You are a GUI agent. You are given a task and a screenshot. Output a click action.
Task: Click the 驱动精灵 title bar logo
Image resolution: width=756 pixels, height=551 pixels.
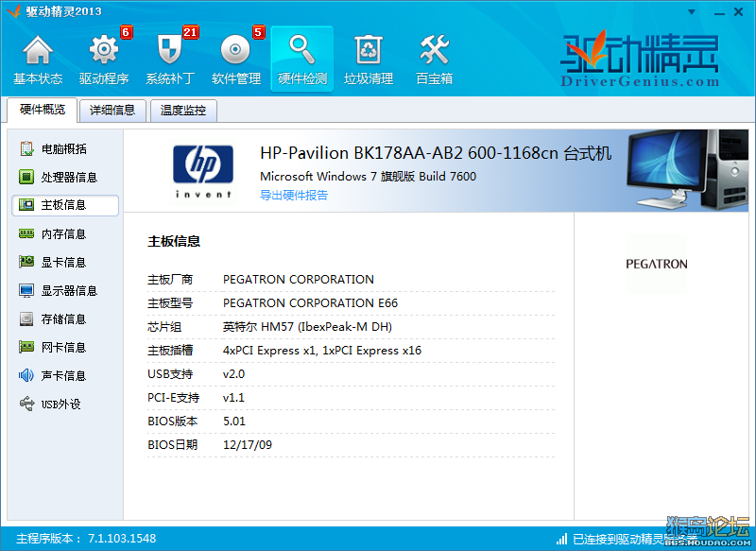(x=13, y=11)
